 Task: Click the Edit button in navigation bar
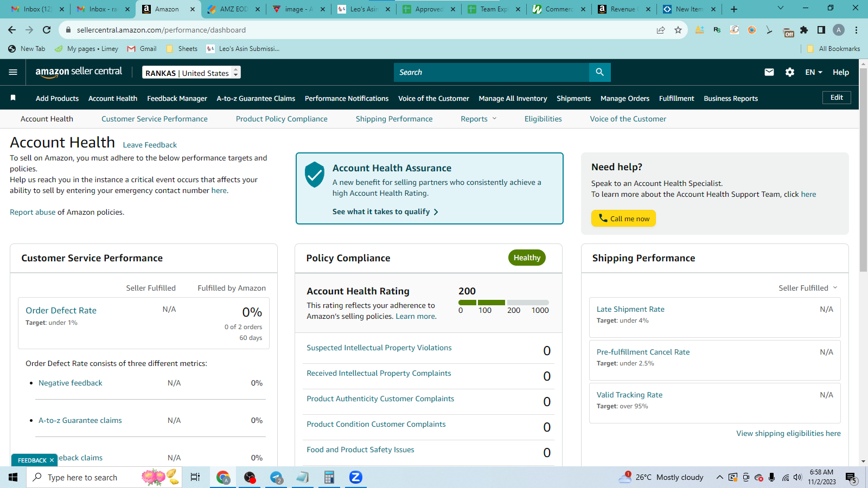pyautogui.click(x=837, y=98)
